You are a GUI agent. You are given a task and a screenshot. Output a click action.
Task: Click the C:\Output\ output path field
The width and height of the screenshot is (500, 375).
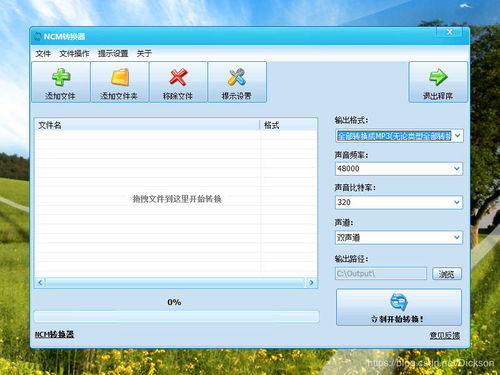pos(381,274)
